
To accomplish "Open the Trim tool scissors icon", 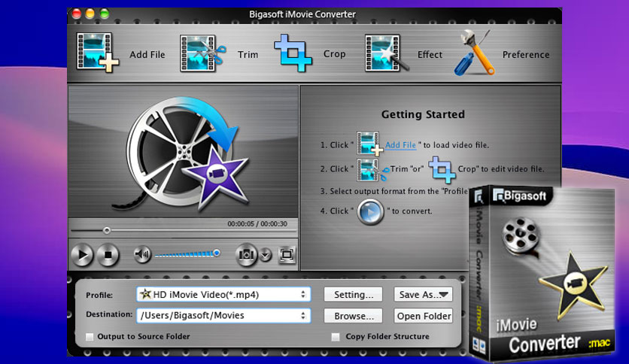I will click(x=202, y=53).
